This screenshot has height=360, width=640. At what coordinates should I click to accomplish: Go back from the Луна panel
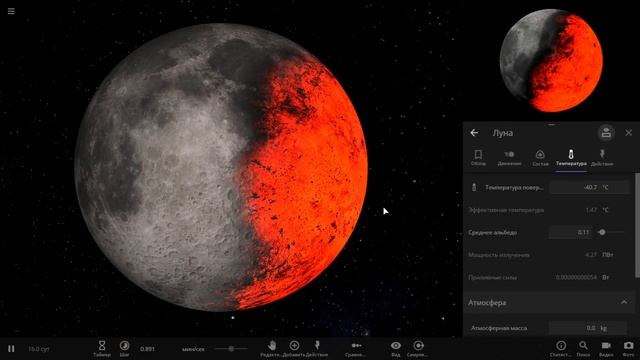pos(474,133)
